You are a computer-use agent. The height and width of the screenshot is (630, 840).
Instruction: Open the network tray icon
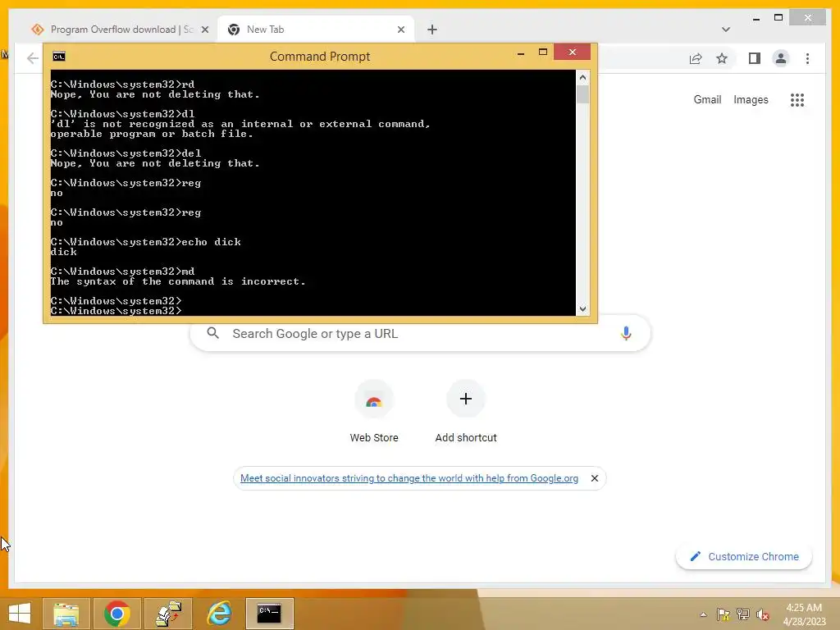[x=743, y=614]
